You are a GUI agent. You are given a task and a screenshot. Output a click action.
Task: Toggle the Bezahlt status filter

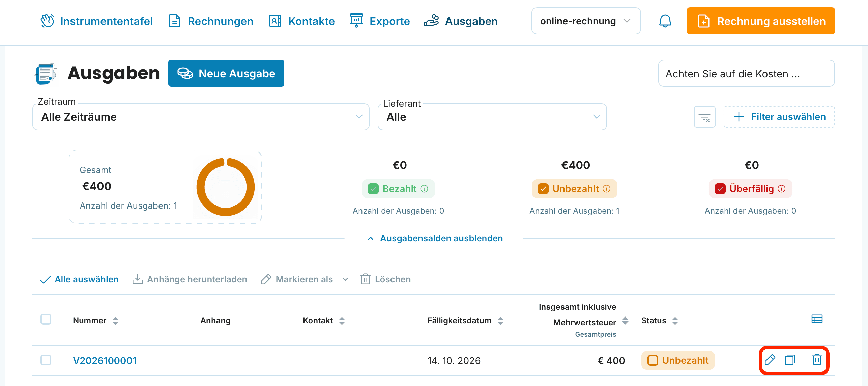(x=398, y=189)
